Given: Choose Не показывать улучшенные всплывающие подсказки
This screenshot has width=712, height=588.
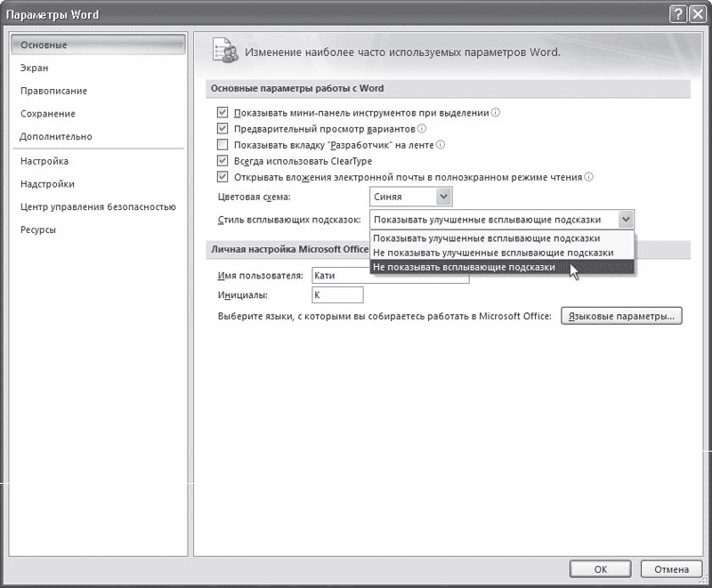Looking at the screenshot, I should tap(502, 253).
